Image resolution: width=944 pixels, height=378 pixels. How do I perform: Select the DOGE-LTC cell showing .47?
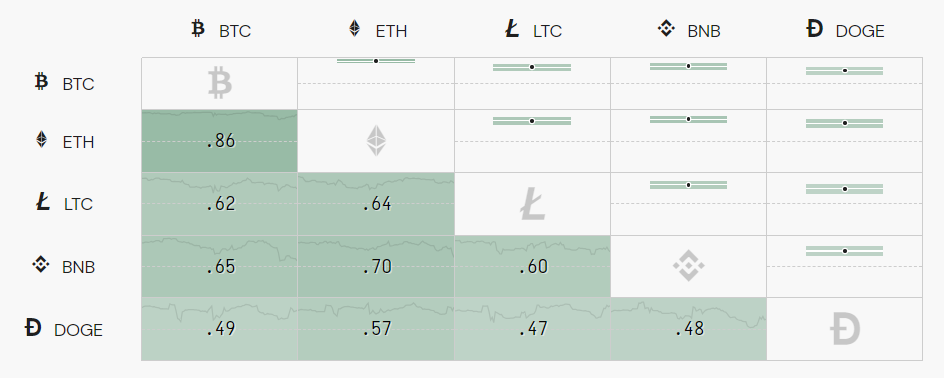click(x=532, y=329)
